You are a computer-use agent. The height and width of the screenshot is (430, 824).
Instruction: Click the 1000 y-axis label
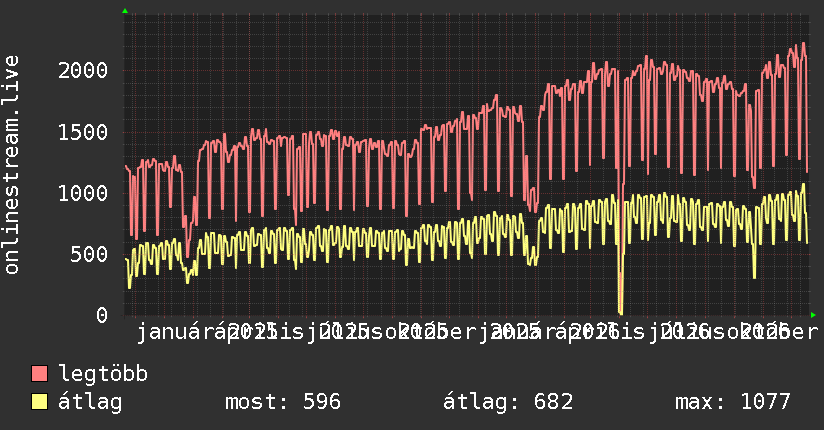click(x=83, y=193)
